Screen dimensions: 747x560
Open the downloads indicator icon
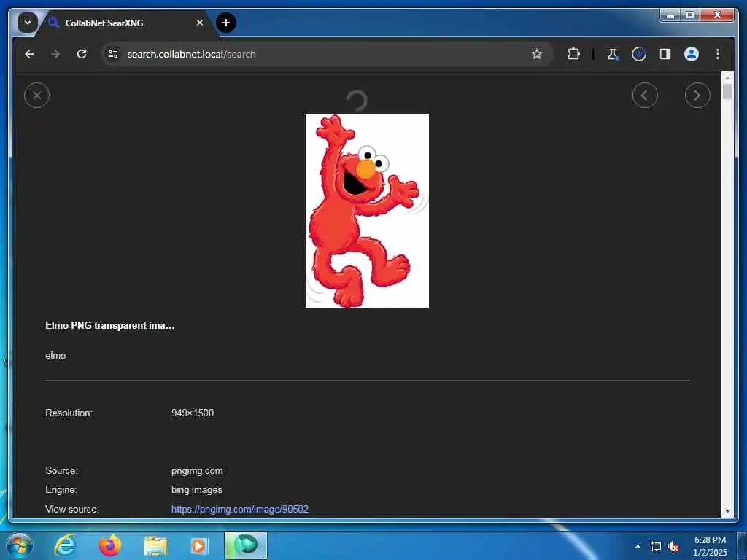click(x=639, y=54)
